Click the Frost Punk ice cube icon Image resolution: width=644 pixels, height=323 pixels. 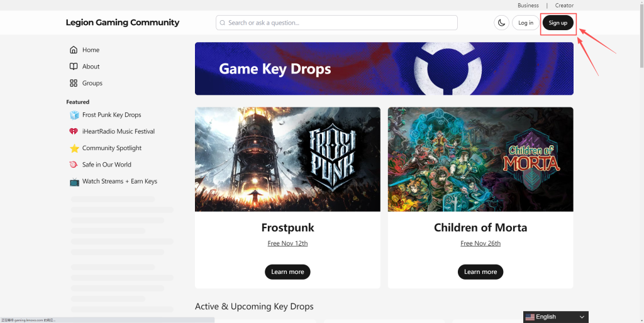[x=74, y=115]
